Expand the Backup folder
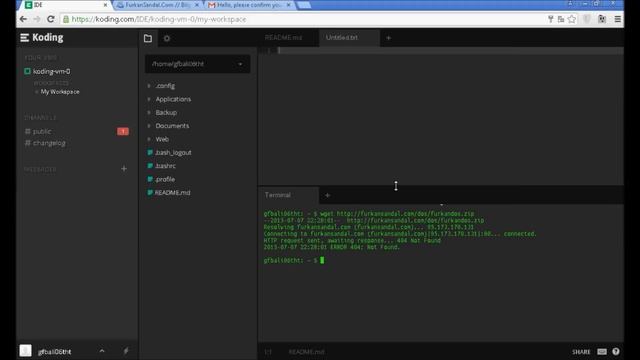The image size is (640, 360). 166,113
